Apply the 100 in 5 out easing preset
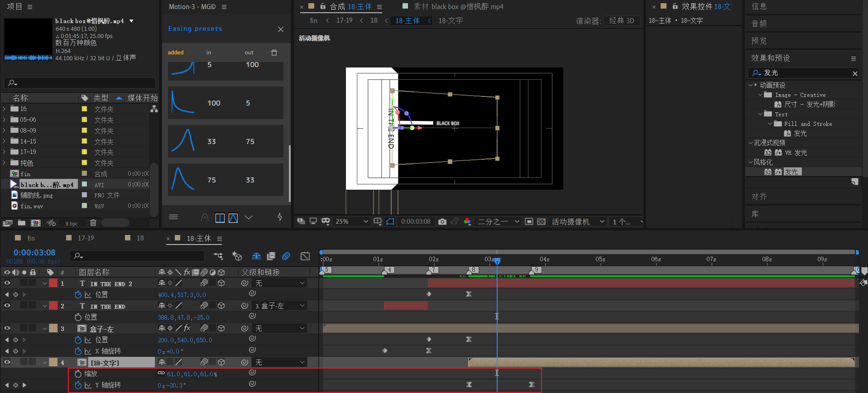This screenshot has width=868, height=393. (x=225, y=103)
